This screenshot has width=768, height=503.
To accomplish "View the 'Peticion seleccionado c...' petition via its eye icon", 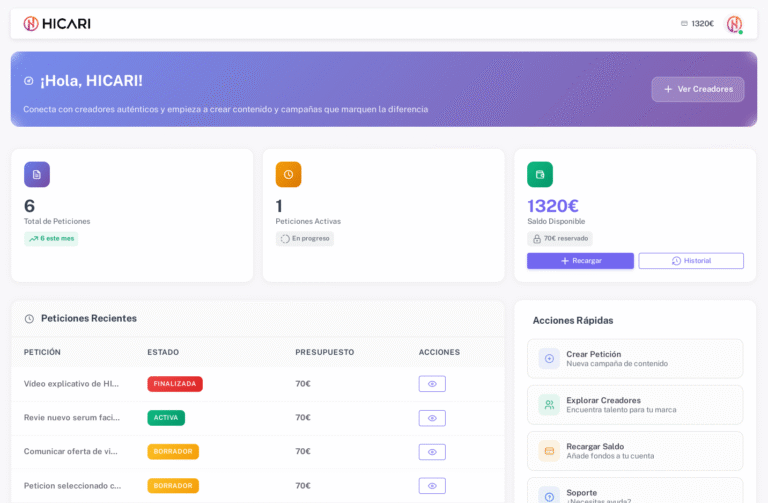I will pyautogui.click(x=432, y=486).
